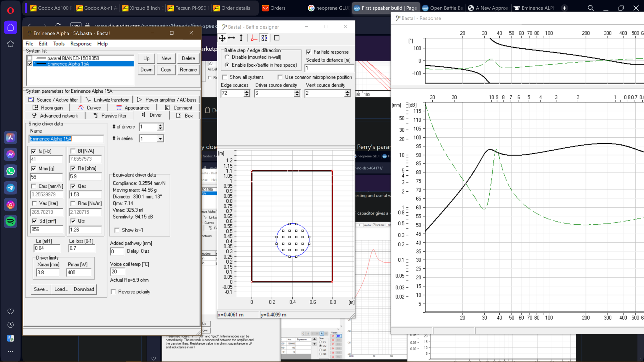Click the Opera logo menu button

10,10
